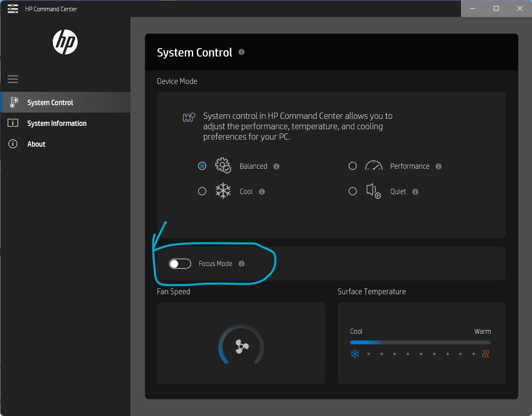This screenshot has width=532, height=416.
Task: Enable Focus Mode
Action: coord(179,263)
